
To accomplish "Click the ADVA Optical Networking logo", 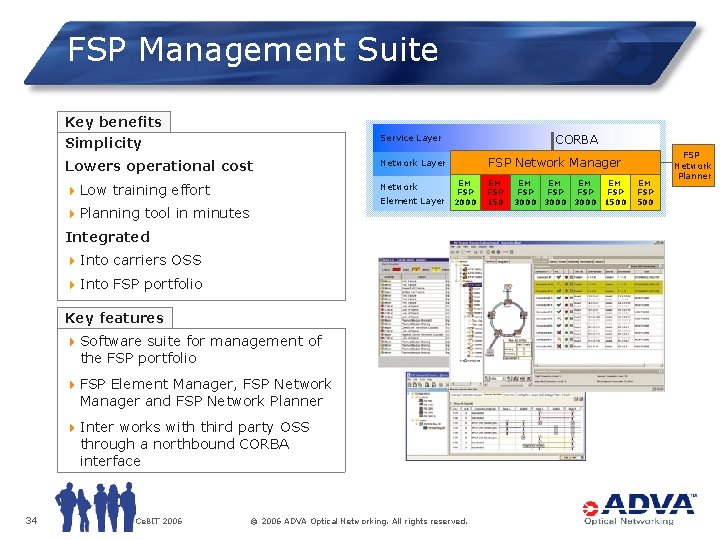I will point(639,509).
